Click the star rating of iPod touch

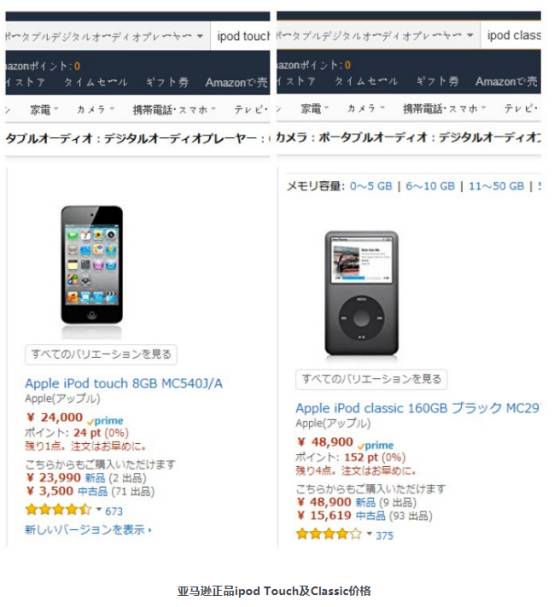(x=58, y=509)
